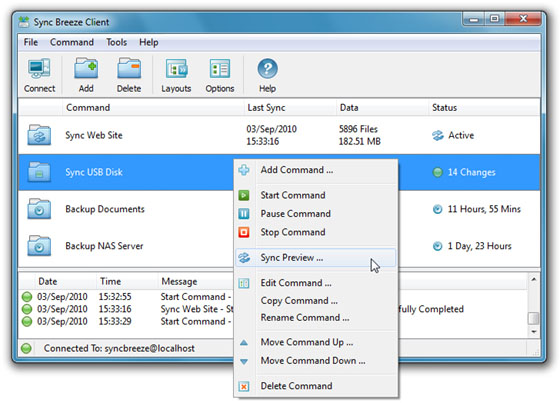Click the Sync USB Disk command name

coord(94,172)
